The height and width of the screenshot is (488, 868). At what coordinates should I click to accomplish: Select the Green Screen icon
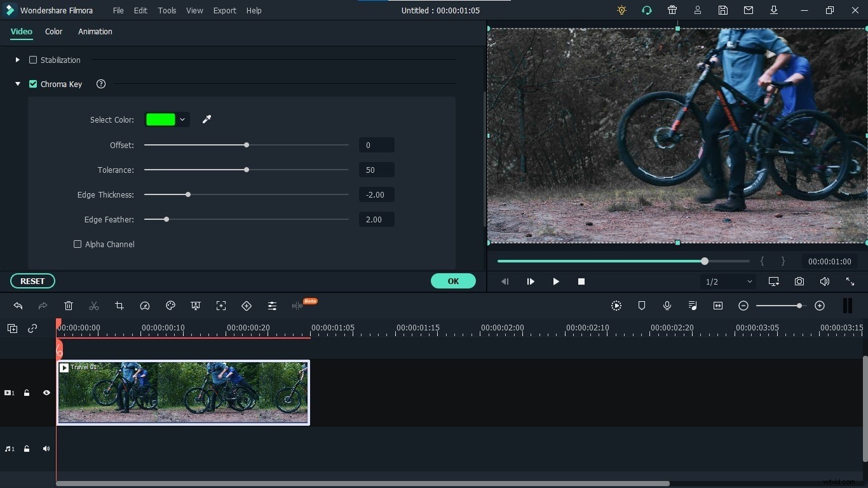click(x=196, y=306)
